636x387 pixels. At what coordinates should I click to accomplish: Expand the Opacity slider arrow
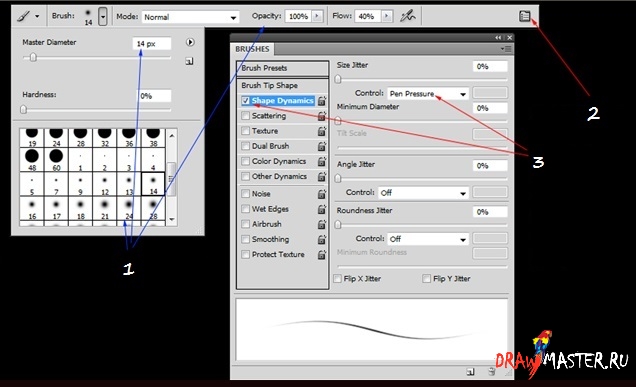pos(317,16)
